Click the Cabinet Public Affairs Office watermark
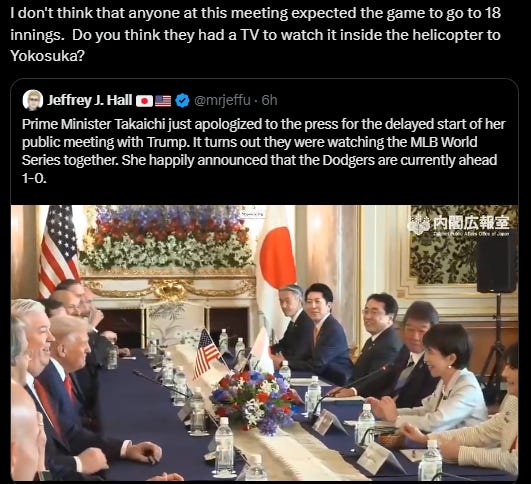This screenshot has width=531, height=484. pos(461,225)
